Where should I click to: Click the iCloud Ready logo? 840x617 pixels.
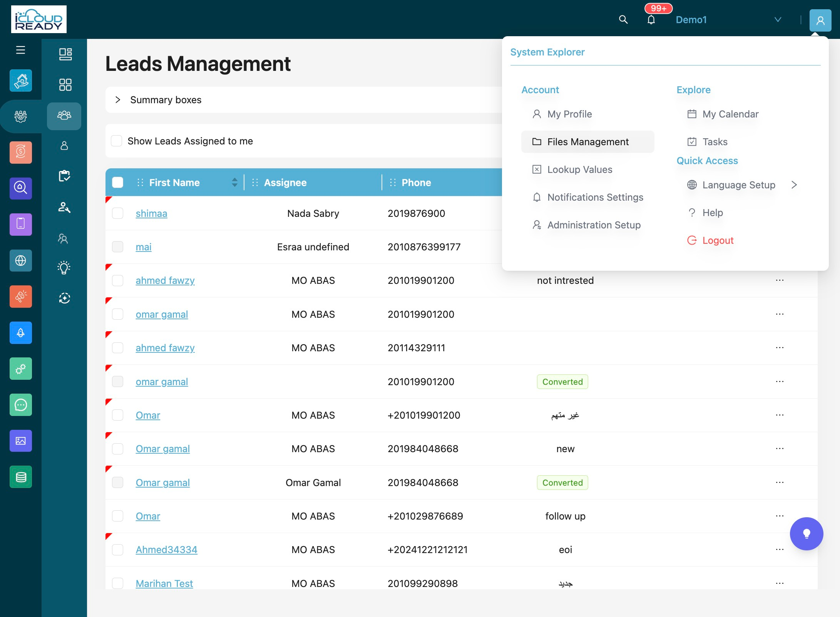(38, 19)
